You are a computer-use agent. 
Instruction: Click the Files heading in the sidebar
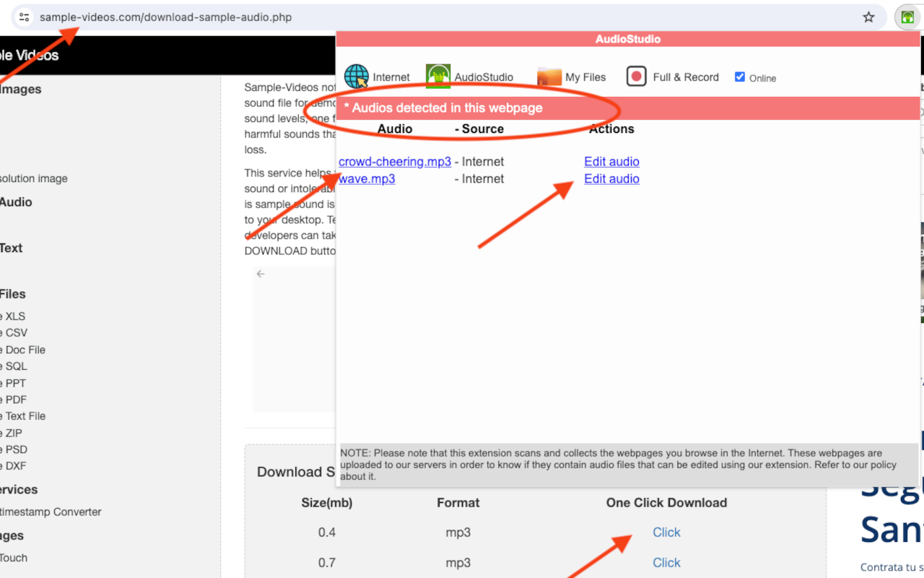(x=13, y=294)
